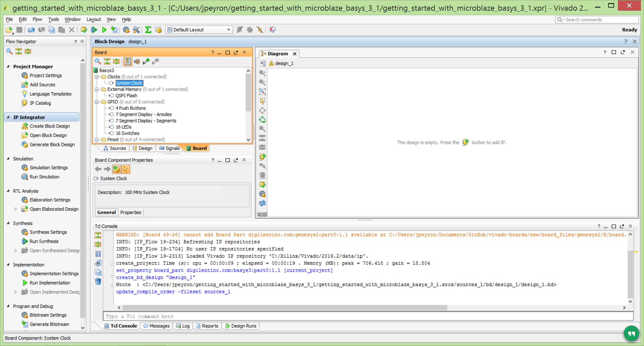644x346 pixels.
Task: Open the Properties tab in Board Component Properties
Action: pos(130,212)
